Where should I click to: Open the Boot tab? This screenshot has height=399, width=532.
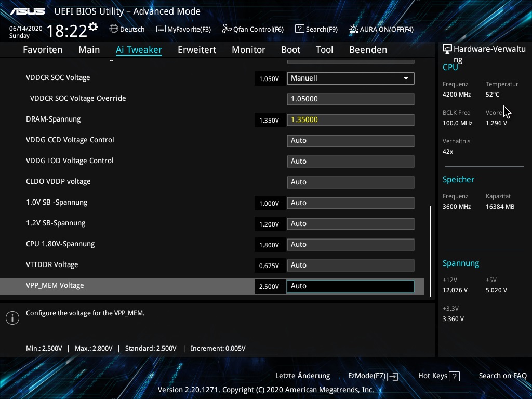pyautogui.click(x=291, y=50)
